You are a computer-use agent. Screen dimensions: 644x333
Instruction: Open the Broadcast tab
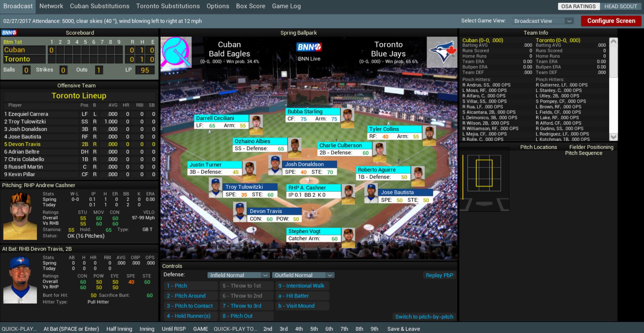pyautogui.click(x=18, y=6)
